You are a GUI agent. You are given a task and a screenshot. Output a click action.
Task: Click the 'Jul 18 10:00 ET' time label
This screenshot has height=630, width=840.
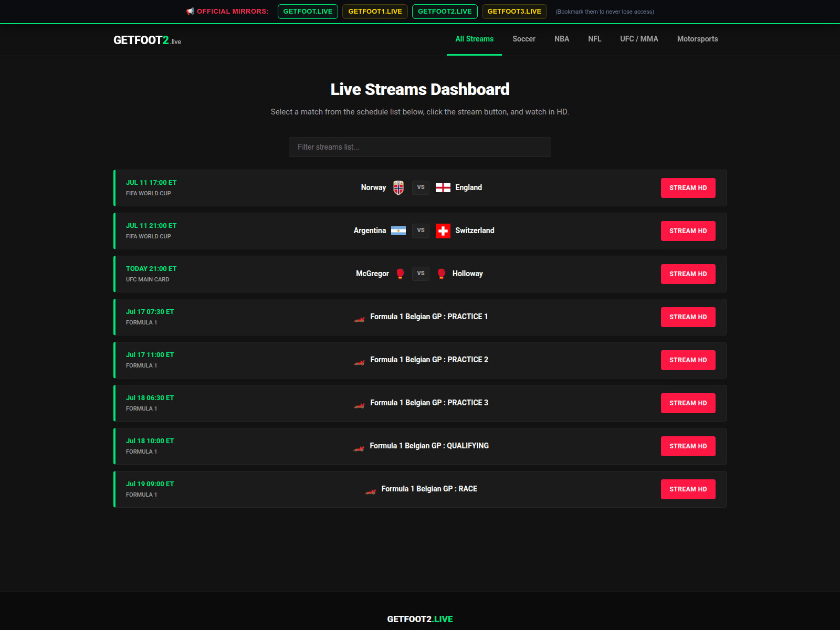coord(150,441)
